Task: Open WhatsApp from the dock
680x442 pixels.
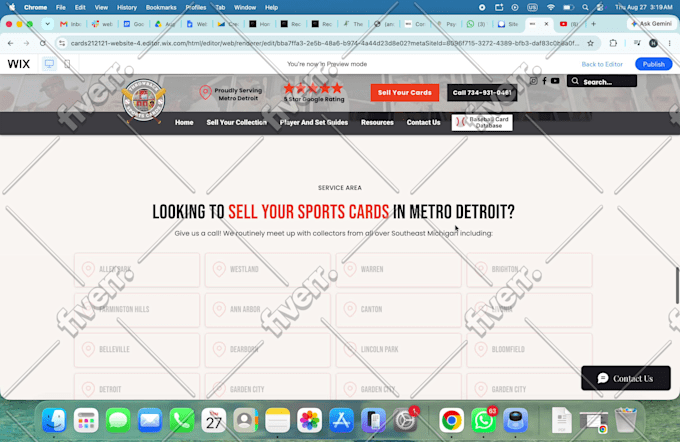Action: pyautogui.click(x=484, y=420)
